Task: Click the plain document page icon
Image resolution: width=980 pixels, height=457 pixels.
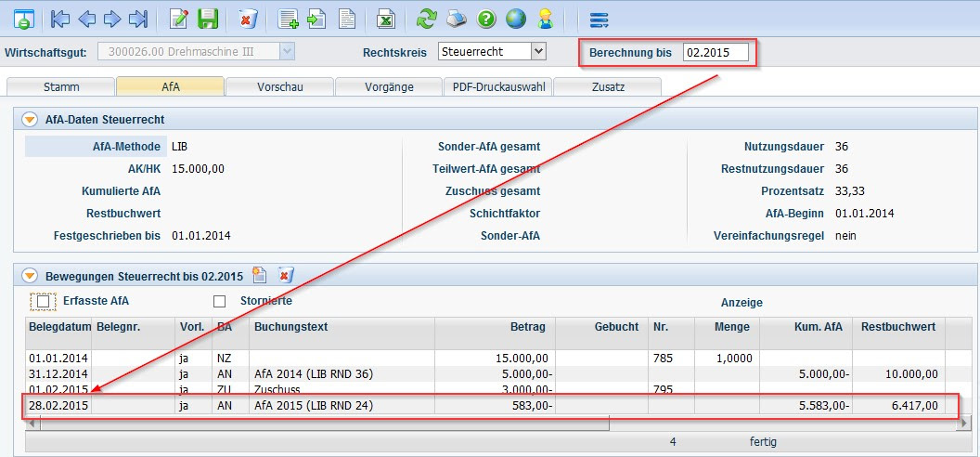Action: click(x=347, y=20)
